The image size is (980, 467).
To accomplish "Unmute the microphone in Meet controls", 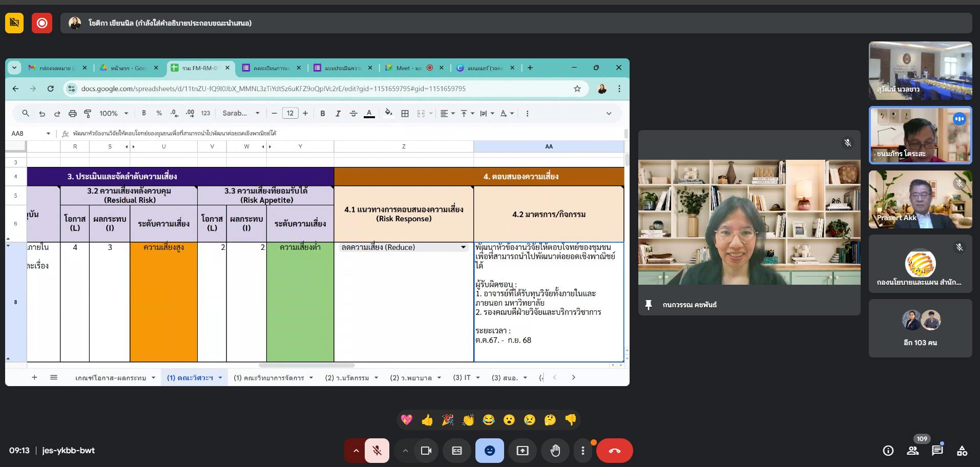I will [377, 451].
